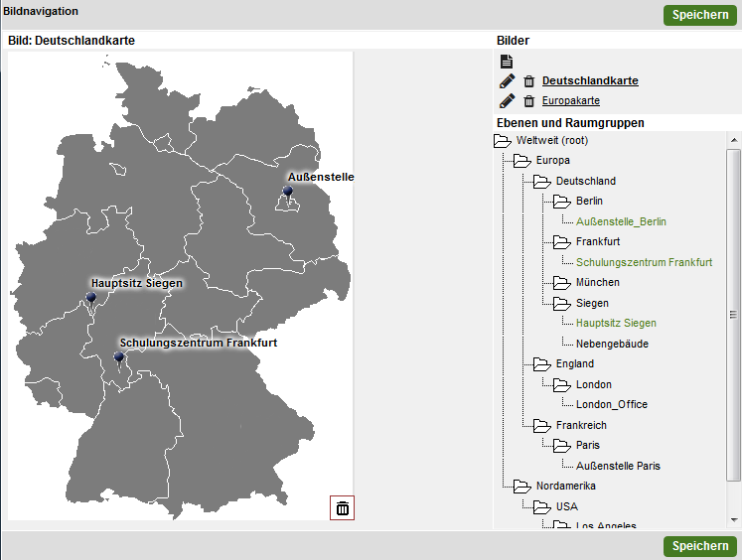742x560 pixels.
Task: Click the top Speichern button
Action: (x=700, y=15)
